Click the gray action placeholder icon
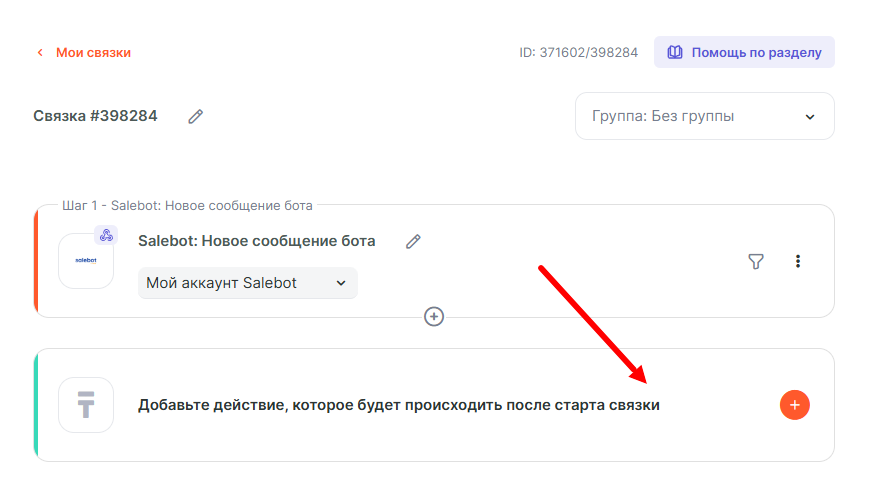 86,405
